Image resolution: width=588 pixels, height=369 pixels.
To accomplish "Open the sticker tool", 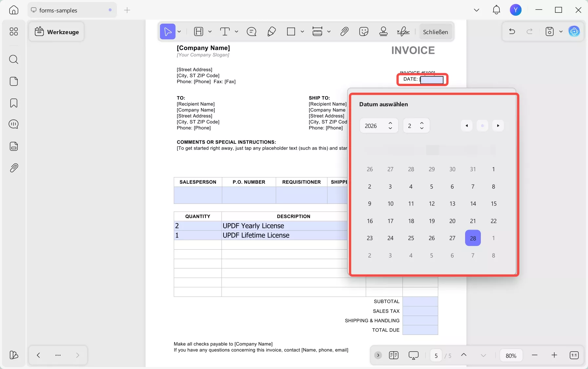I will point(363,31).
